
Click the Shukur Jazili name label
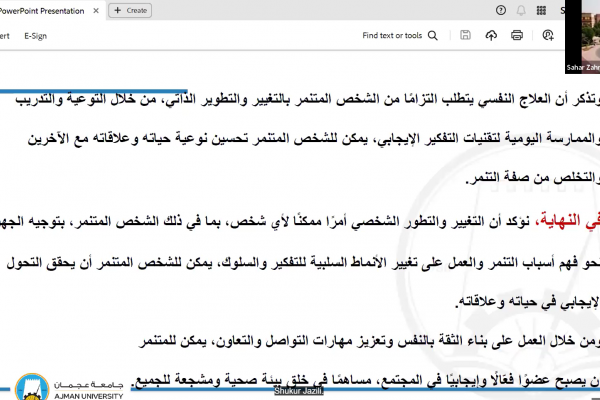click(x=300, y=391)
